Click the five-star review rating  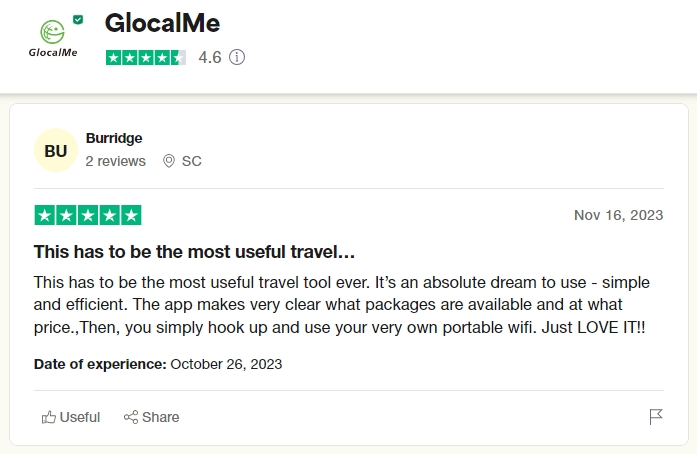tap(88, 215)
